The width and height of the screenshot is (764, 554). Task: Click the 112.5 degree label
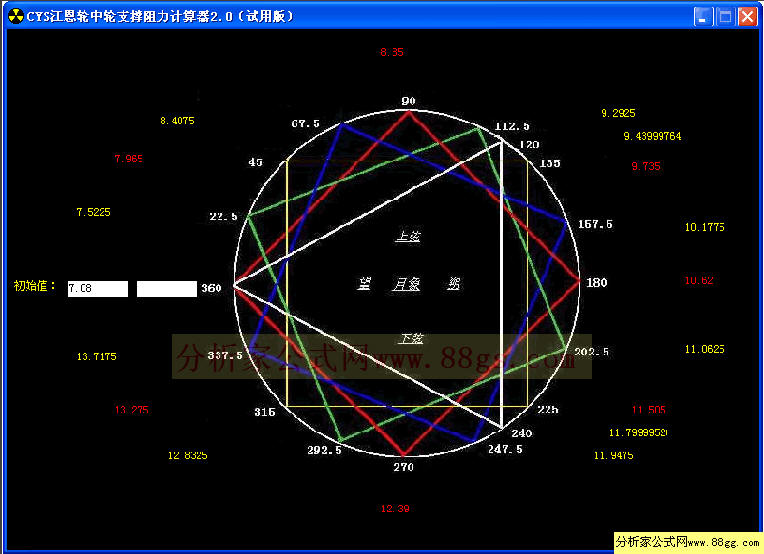512,126
